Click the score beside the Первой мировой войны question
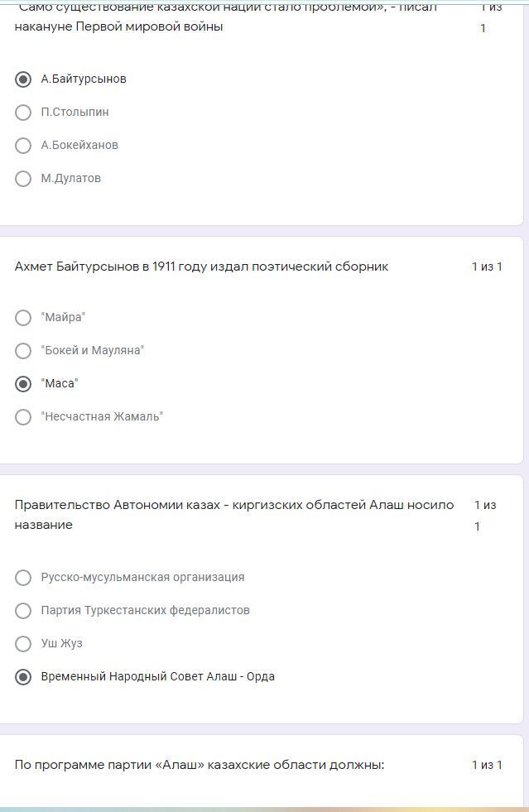The height and width of the screenshot is (812, 529). (488, 17)
